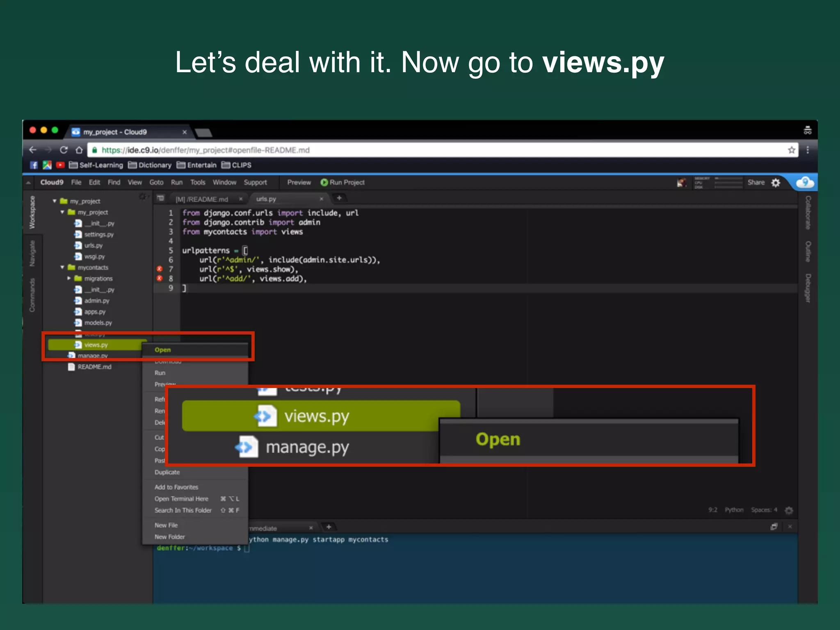Click the user avatar icon in toolbar
Image resolution: width=840 pixels, height=630 pixels.
pyautogui.click(x=681, y=183)
